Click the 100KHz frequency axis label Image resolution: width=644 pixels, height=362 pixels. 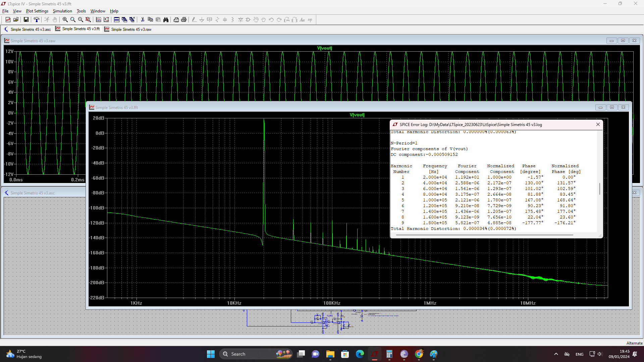[332, 303]
